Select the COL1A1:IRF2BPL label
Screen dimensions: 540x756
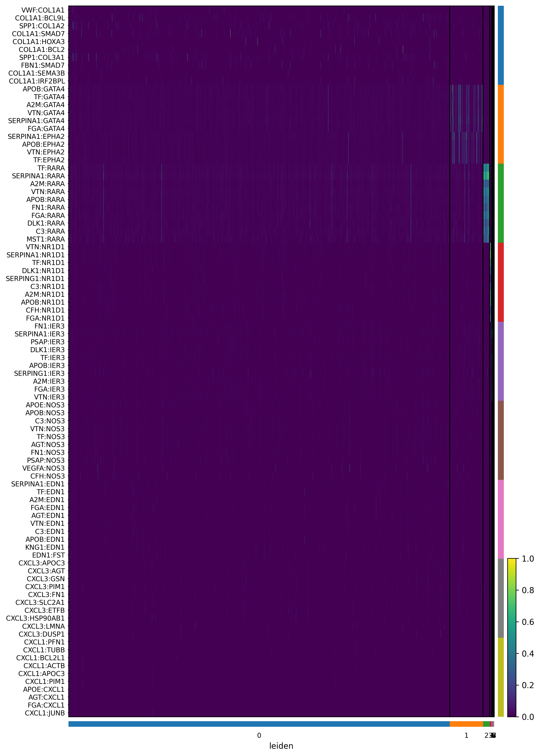pyautogui.click(x=37, y=81)
